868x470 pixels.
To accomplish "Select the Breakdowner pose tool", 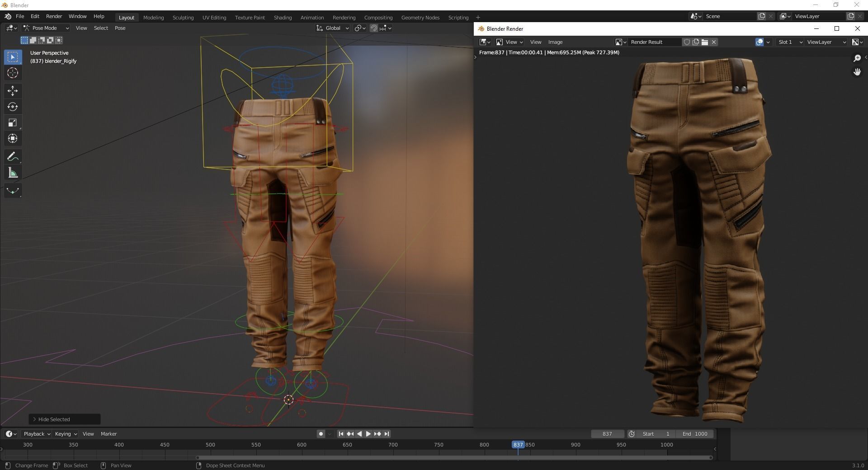I will point(13,191).
